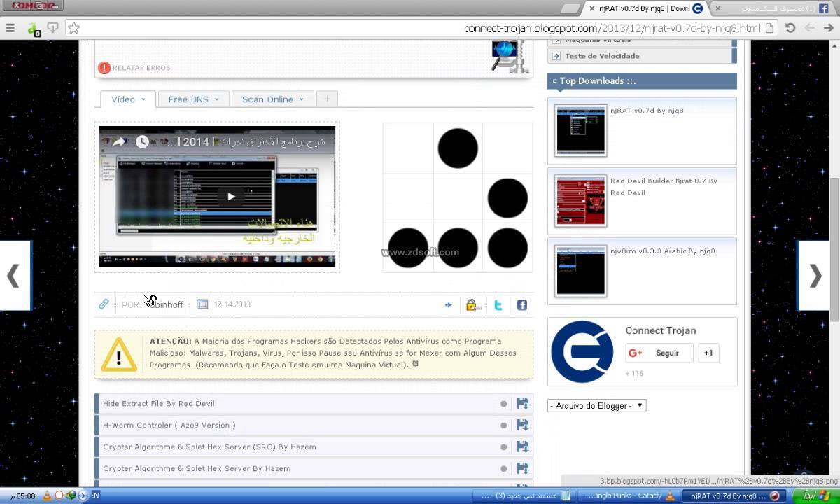Click njw0rm v0.3.3 Arabic By njq8 title

(662, 251)
